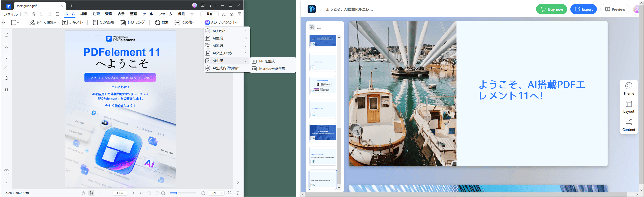Adjust the zoom slider handle

pos(176,193)
